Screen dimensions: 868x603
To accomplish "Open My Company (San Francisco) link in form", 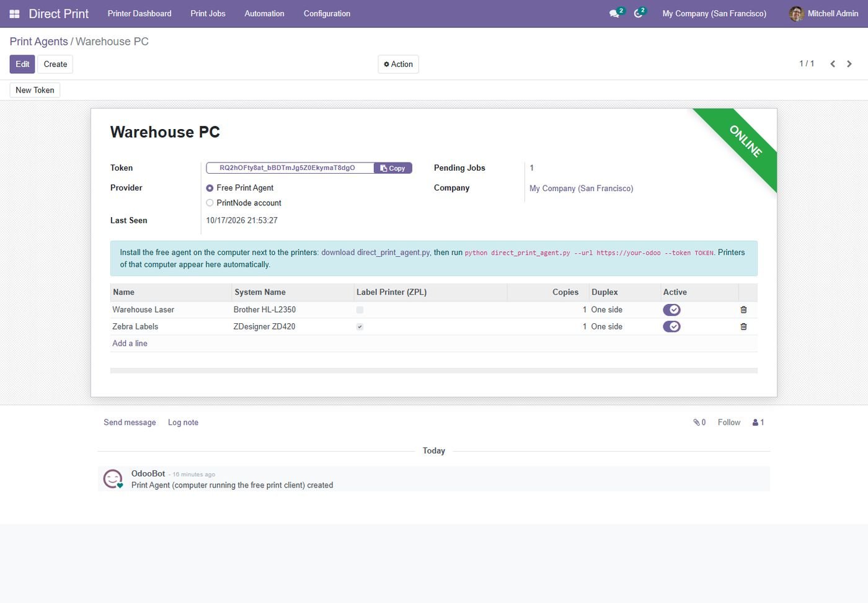I will [581, 189].
